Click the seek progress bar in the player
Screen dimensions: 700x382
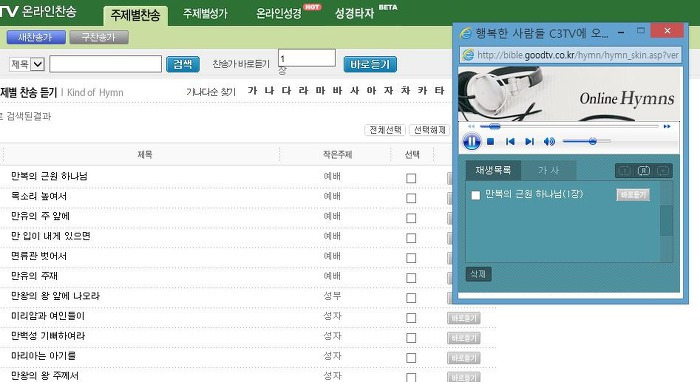pyautogui.click(x=569, y=127)
